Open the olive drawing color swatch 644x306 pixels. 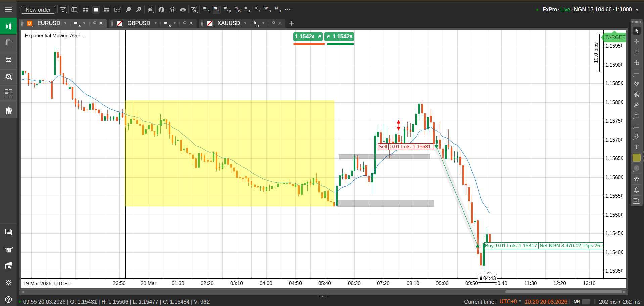point(636,158)
